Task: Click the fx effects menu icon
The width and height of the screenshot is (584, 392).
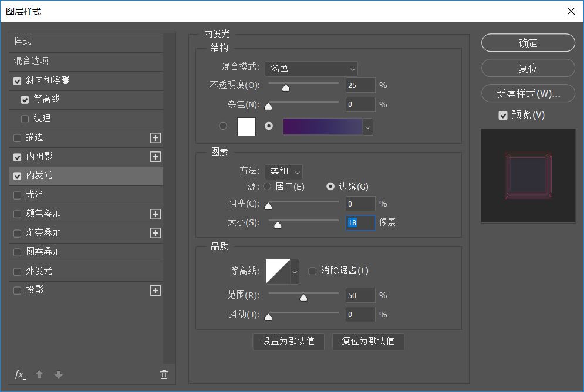Action: (20, 375)
